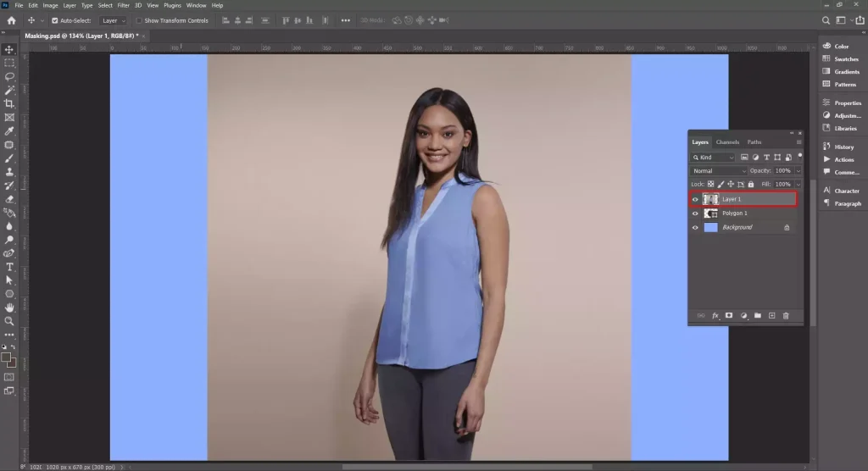Select the Pen tool
Screen dimensions: 868x471
pyautogui.click(x=9, y=253)
